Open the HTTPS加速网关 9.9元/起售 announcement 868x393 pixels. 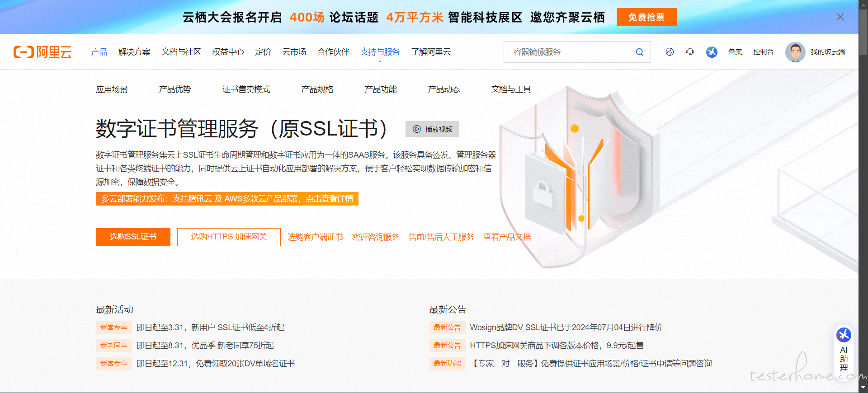557,346
